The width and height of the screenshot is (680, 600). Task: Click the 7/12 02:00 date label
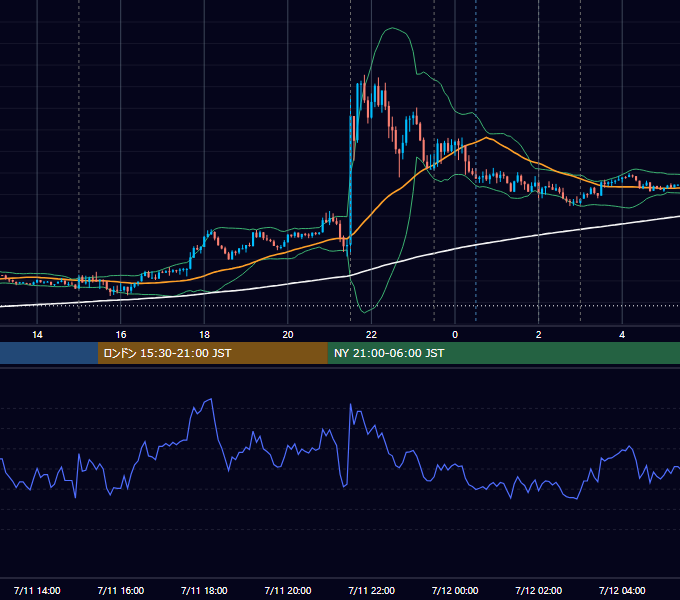(539, 590)
